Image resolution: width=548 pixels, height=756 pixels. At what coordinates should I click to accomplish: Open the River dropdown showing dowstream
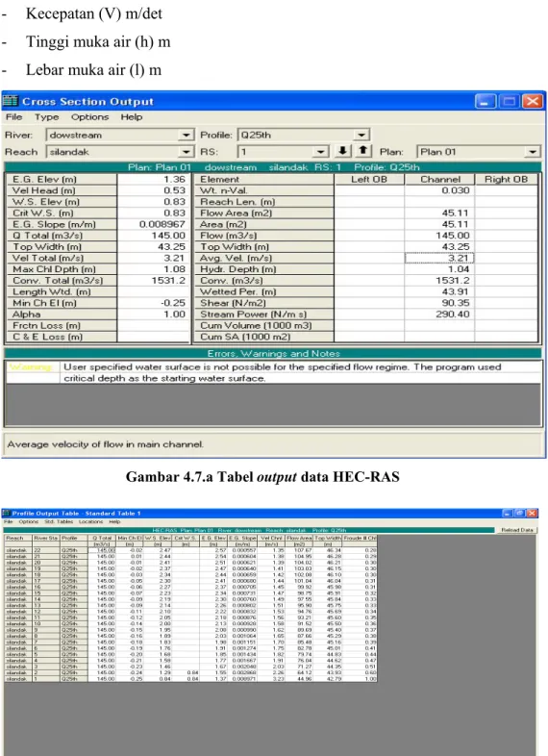click(x=187, y=135)
